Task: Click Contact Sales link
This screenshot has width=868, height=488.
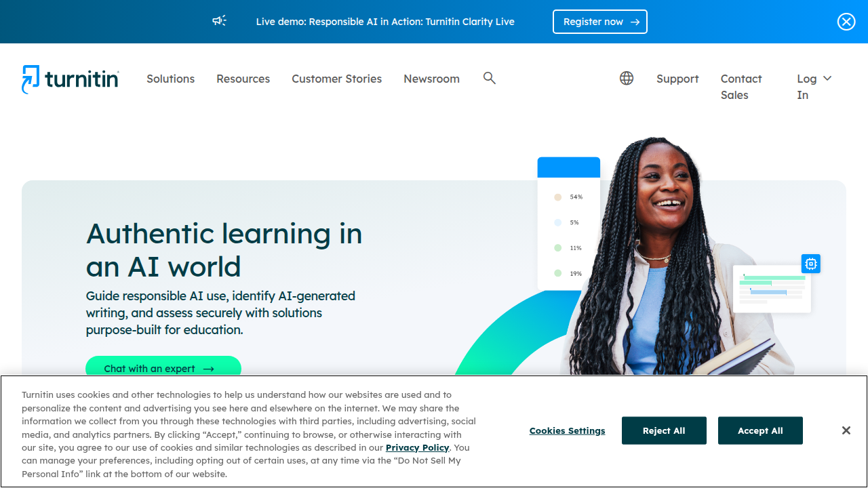Action: click(x=741, y=87)
